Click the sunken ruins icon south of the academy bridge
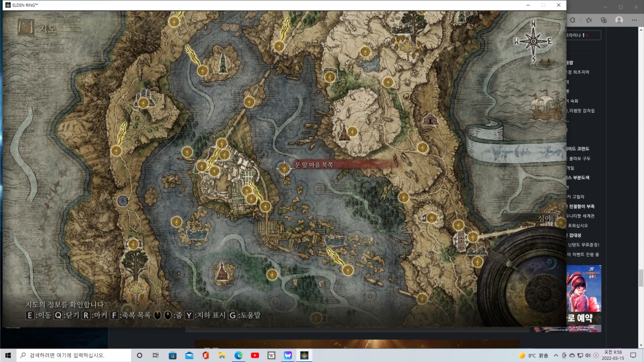644x362 pixels. pos(335,240)
